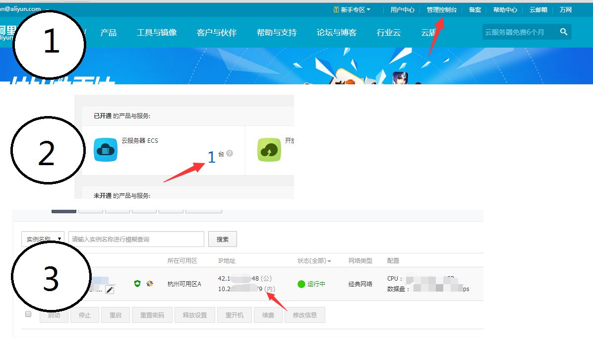This screenshot has height=364, width=593.
Task: Select 论坛与博客 in main navigation
Action: pos(337,33)
